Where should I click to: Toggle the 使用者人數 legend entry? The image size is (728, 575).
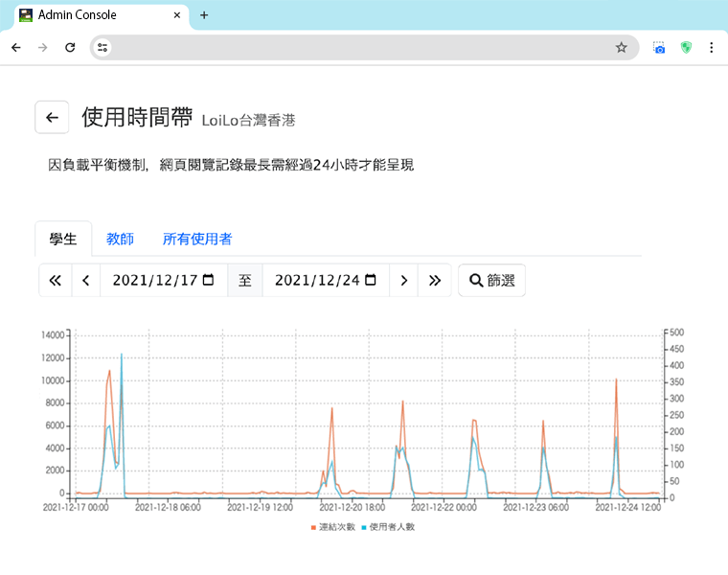coord(388,527)
